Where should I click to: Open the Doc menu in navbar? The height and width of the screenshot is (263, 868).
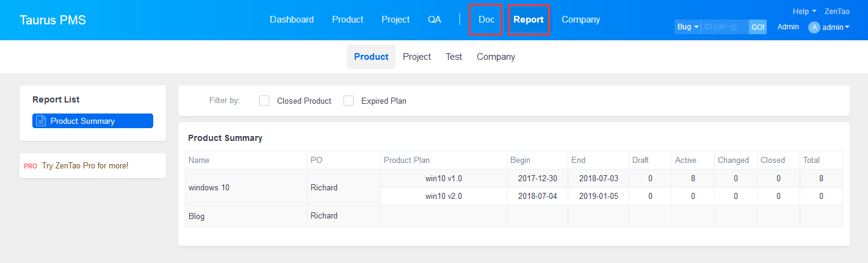pos(486,20)
